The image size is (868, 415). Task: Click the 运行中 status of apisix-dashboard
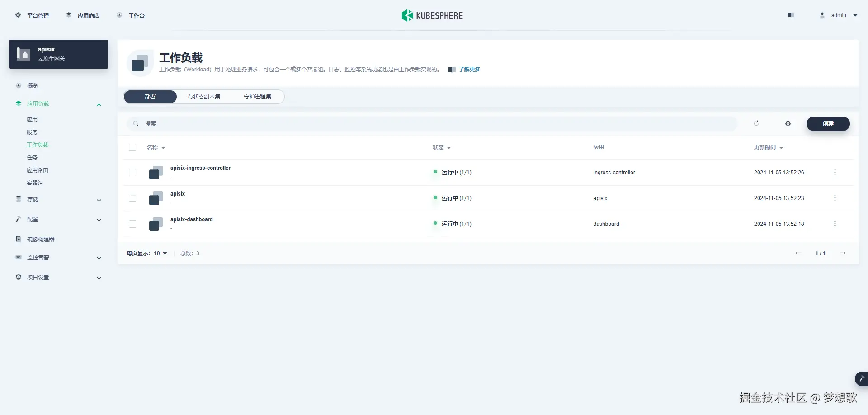(x=453, y=224)
